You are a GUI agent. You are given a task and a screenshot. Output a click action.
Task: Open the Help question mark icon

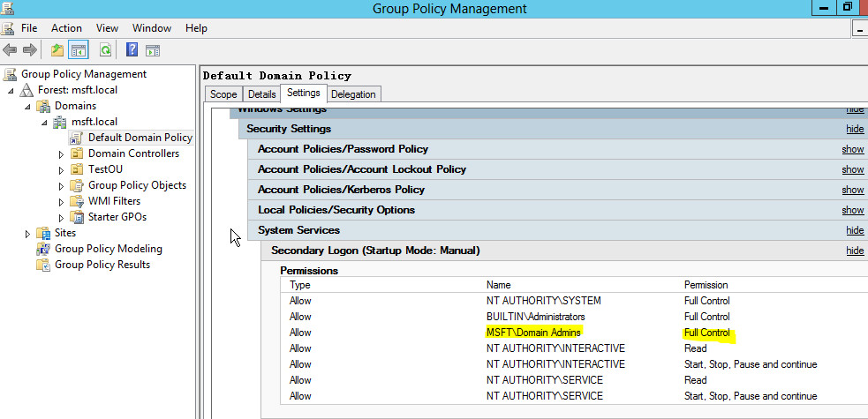132,50
